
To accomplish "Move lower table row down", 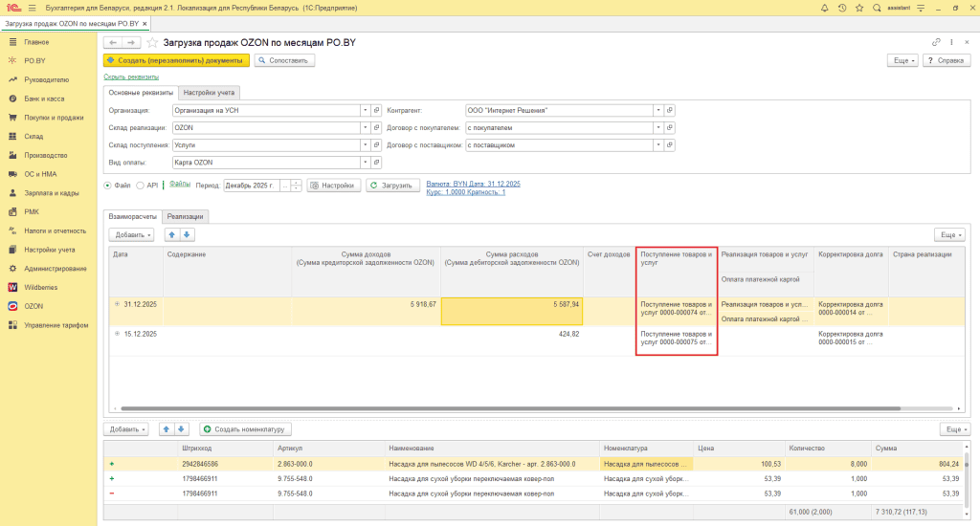I will 181,429.
